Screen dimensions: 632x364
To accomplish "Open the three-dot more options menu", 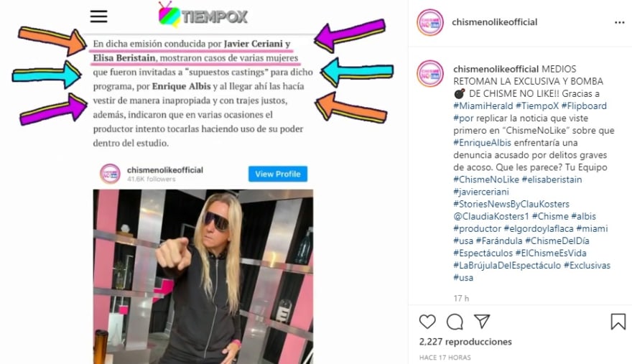I will (x=620, y=22).
